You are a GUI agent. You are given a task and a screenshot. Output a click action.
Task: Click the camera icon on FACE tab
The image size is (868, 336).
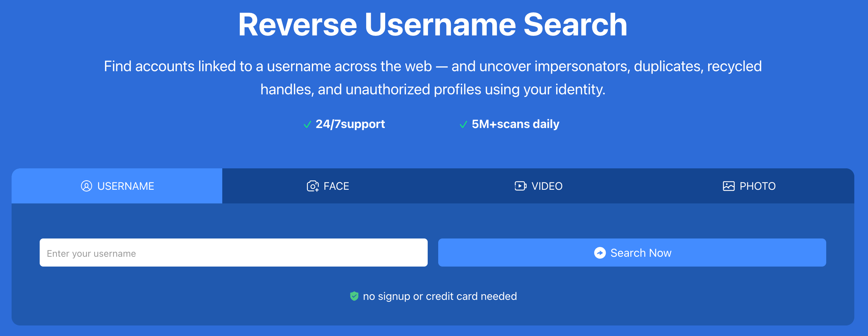[313, 186]
